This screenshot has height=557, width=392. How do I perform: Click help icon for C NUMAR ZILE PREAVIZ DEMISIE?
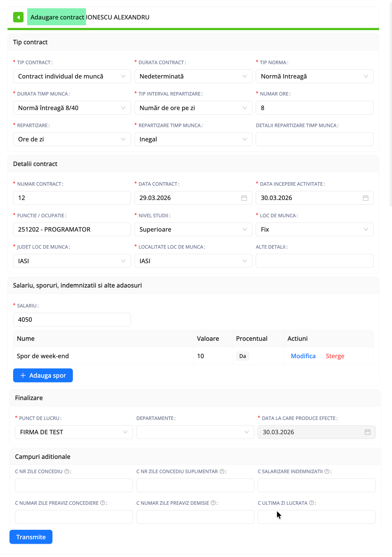click(213, 503)
